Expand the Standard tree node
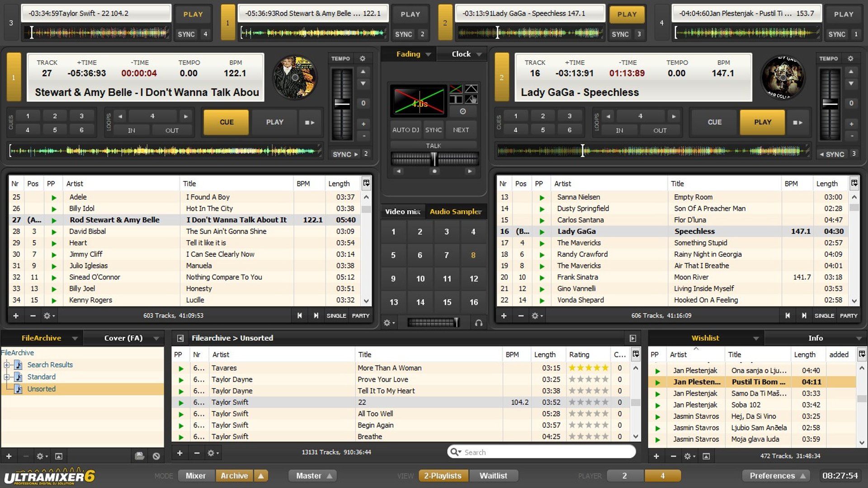 (x=6, y=377)
